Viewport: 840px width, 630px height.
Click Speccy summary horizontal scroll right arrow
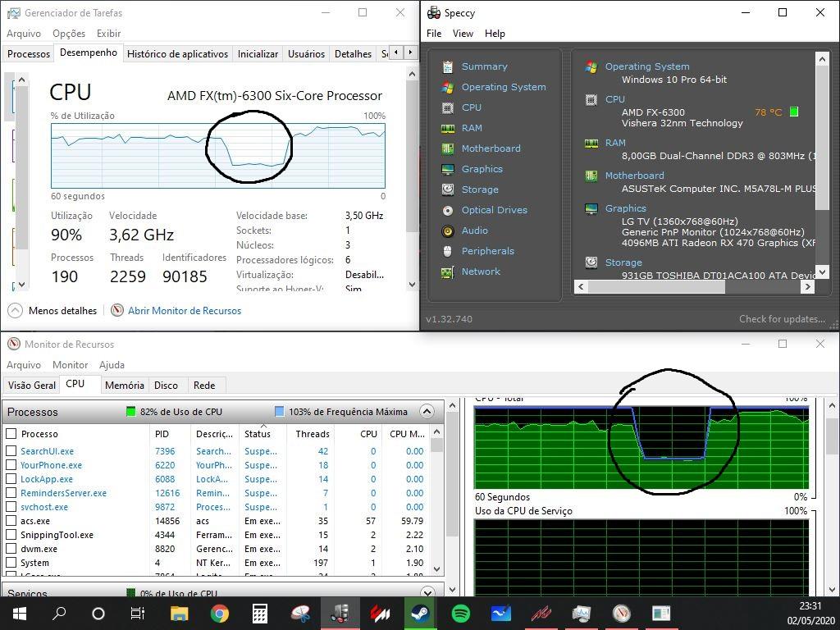coord(807,286)
